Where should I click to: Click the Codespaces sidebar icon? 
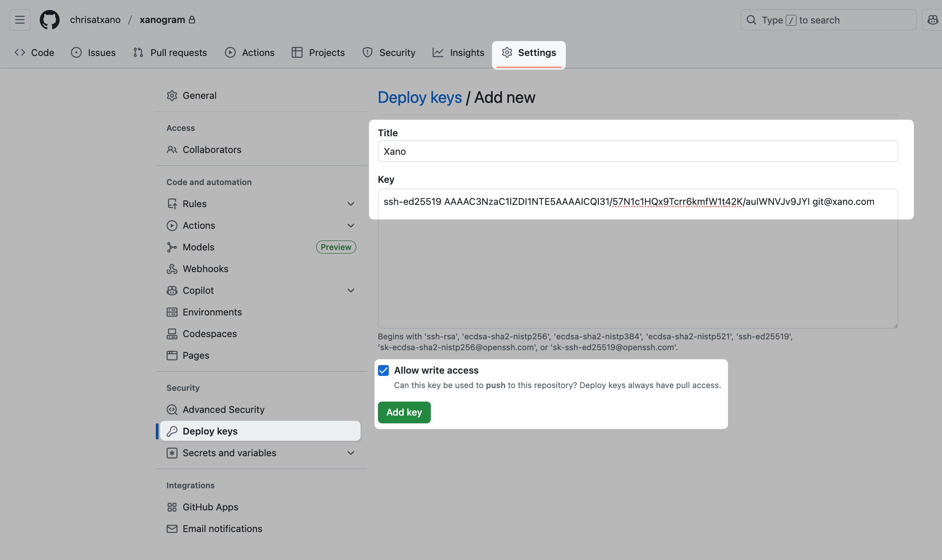pyautogui.click(x=172, y=334)
